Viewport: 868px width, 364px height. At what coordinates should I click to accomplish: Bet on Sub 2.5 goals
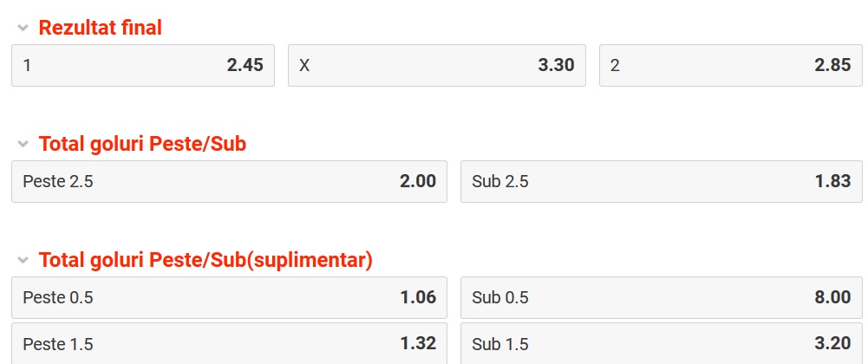click(x=661, y=181)
